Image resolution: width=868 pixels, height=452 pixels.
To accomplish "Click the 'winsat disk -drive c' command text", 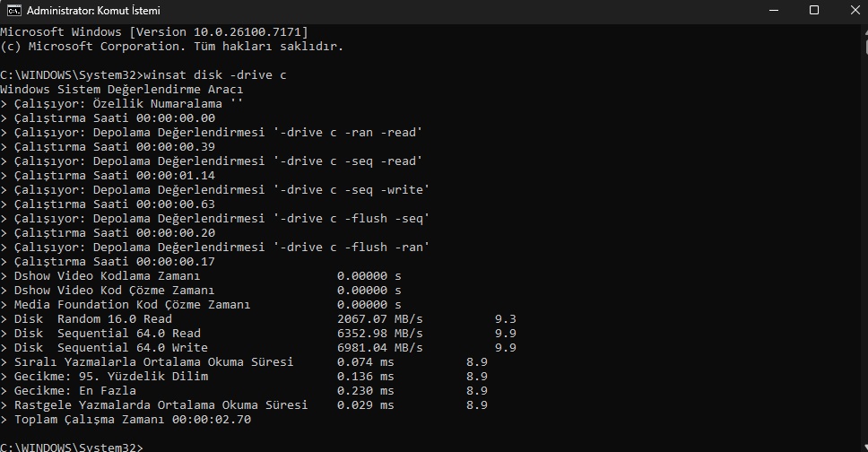I will click(x=215, y=74).
